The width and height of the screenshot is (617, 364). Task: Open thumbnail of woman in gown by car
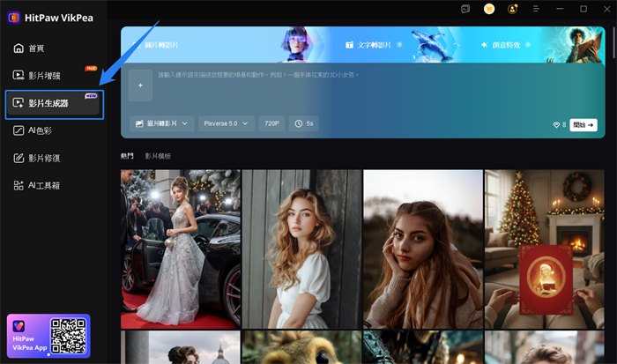coord(180,249)
